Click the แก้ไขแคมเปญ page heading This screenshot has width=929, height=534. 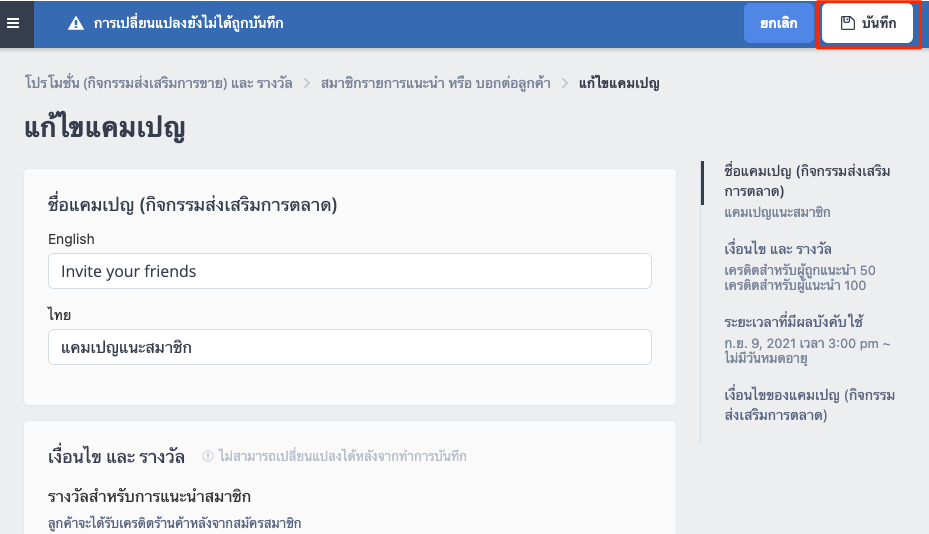coord(105,128)
